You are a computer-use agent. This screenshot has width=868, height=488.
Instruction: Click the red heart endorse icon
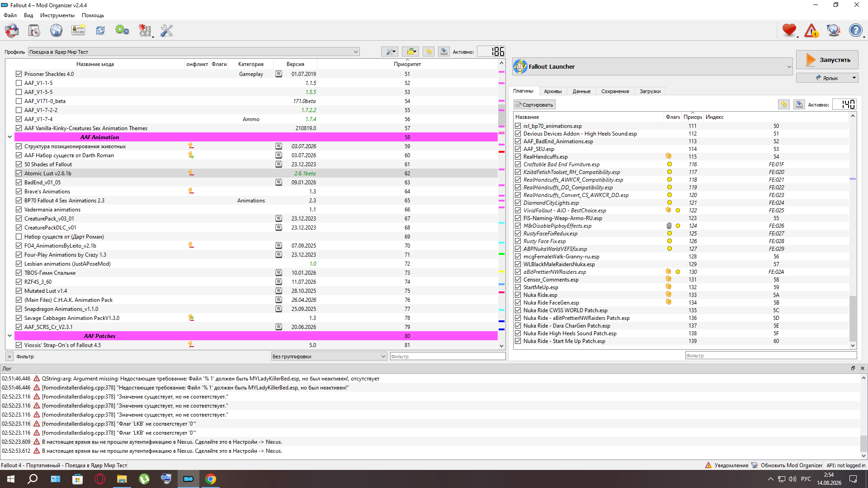[789, 31]
